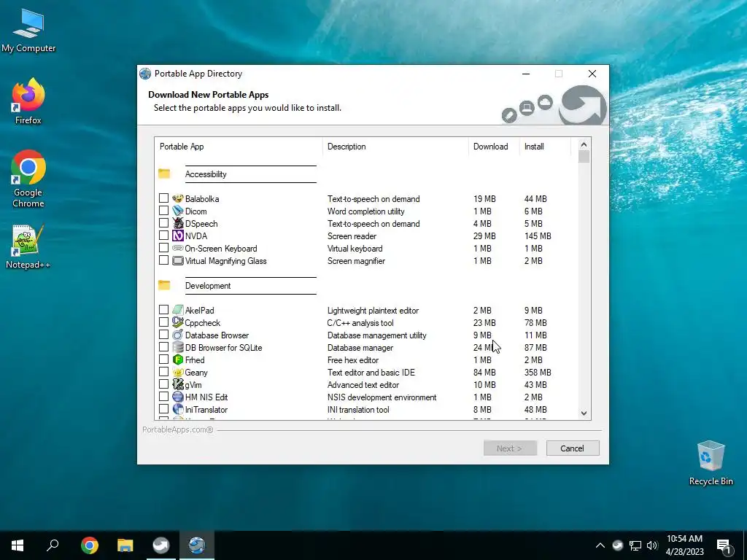The height and width of the screenshot is (560, 747).
Task: Click the gVim app icon
Action: [x=178, y=384]
